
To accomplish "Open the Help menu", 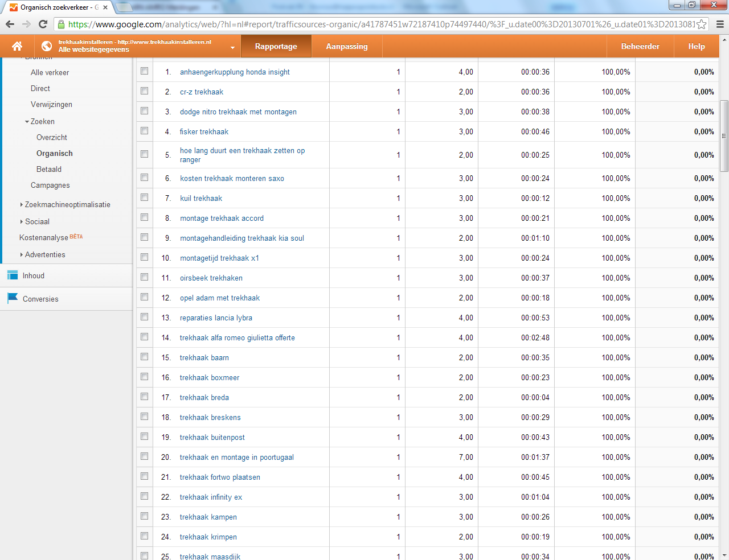I will coord(697,46).
